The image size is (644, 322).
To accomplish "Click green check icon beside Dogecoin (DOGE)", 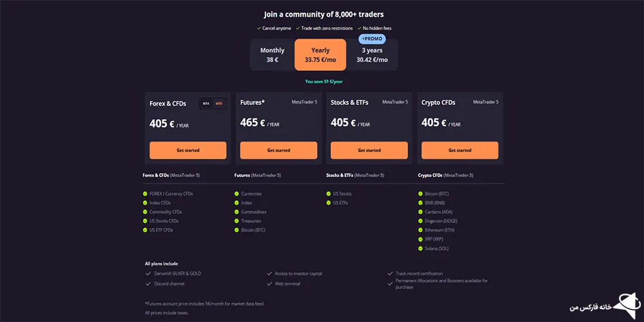I will [421, 221].
